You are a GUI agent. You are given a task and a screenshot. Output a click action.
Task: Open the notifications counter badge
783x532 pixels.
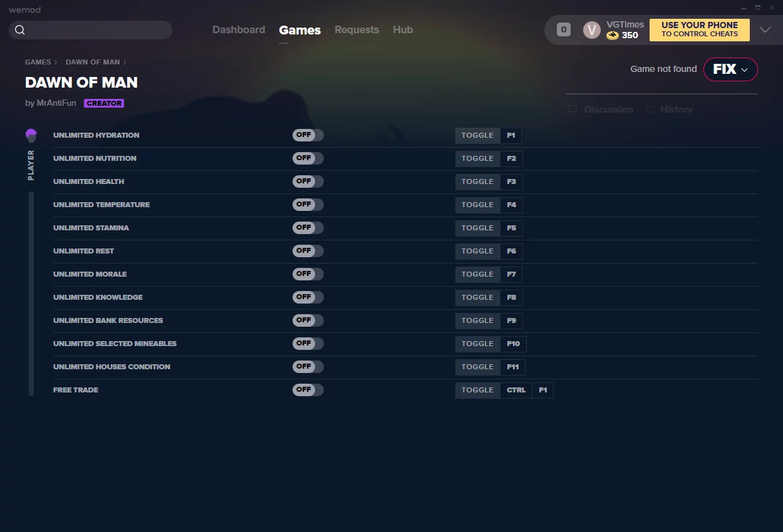pos(564,29)
